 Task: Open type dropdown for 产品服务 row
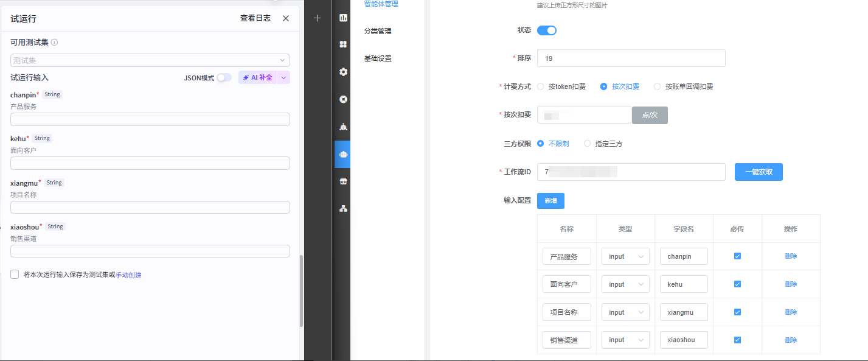[625, 256]
